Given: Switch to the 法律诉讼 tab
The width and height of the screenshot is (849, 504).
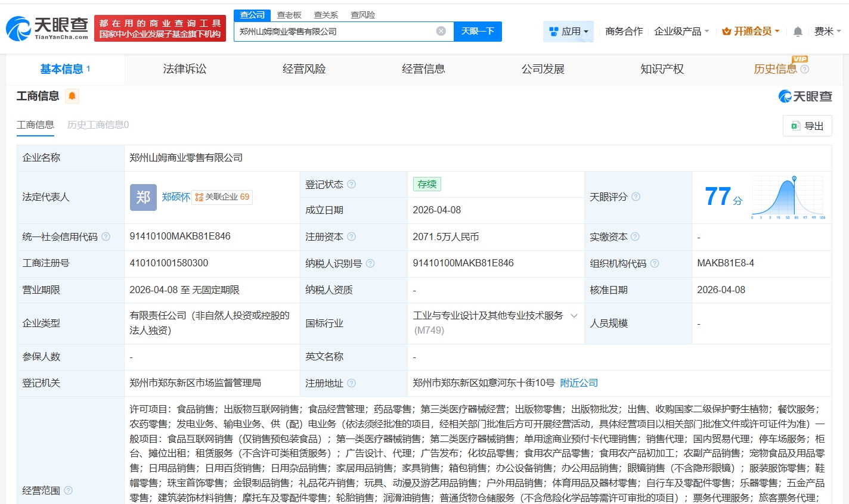Looking at the screenshot, I should tap(185, 69).
